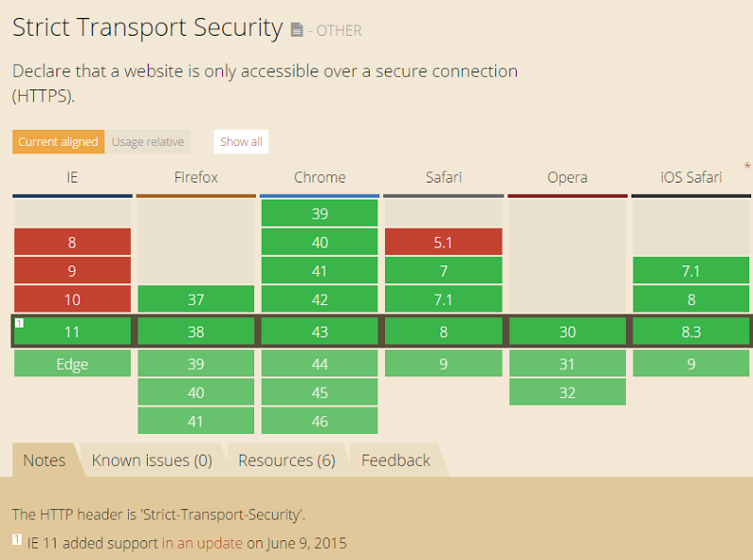This screenshot has width=753, height=560.
Task: Click the Firefox column header
Action: pyautogui.click(x=196, y=177)
